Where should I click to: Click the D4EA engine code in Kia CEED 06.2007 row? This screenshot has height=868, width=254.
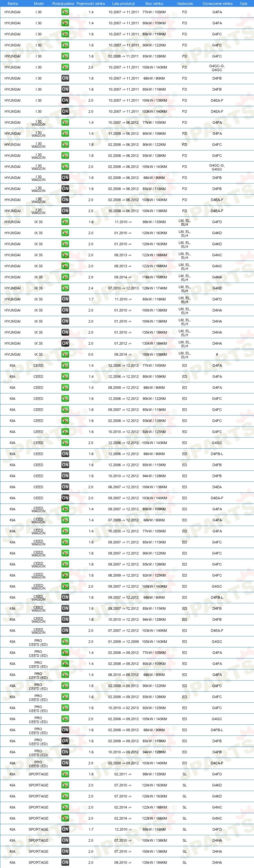point(217,487)
